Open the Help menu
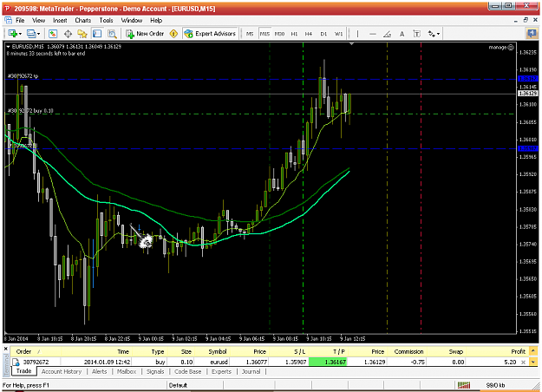Image resolution: width=542 pixels, height=392 pixels. [x=156, y=21]
